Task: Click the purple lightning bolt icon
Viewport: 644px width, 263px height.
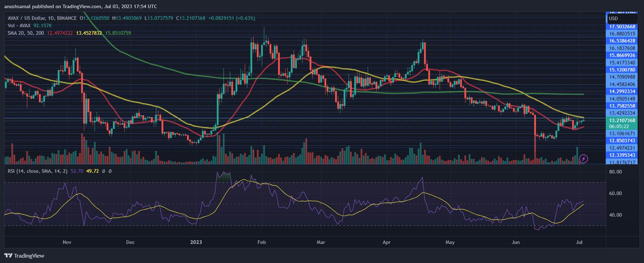Action: [583, 159]
